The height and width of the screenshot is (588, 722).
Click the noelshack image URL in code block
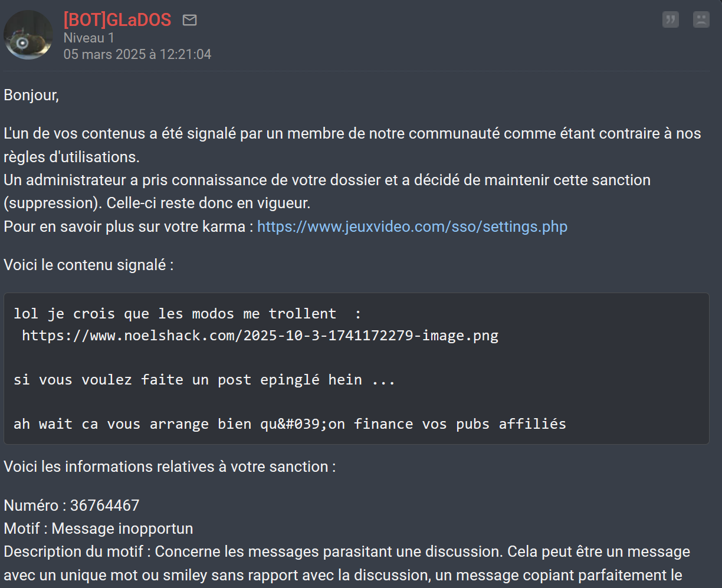[x=260, y=336]
